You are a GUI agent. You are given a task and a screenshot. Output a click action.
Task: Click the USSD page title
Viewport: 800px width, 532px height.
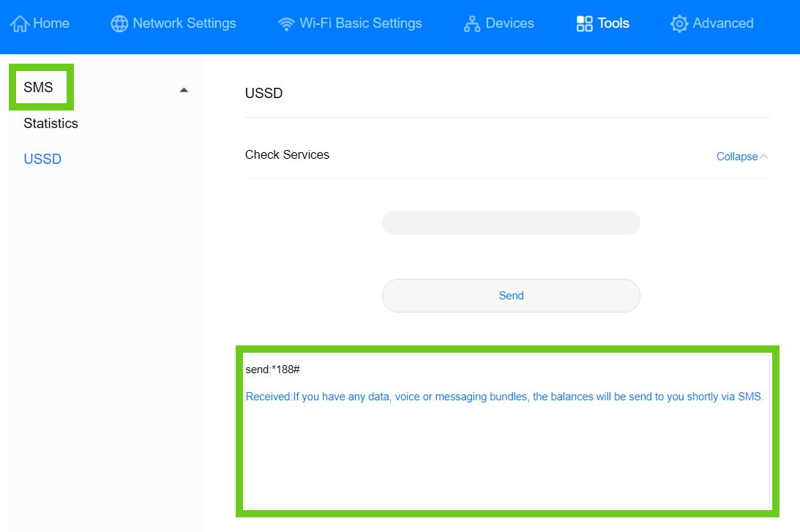[x=263, y=94]
